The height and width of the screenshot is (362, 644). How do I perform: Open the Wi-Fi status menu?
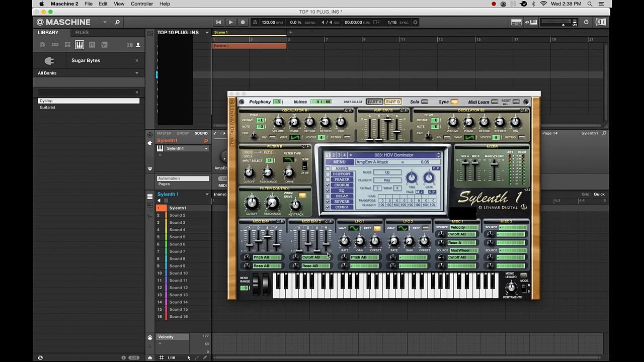(x=543, y=4)
